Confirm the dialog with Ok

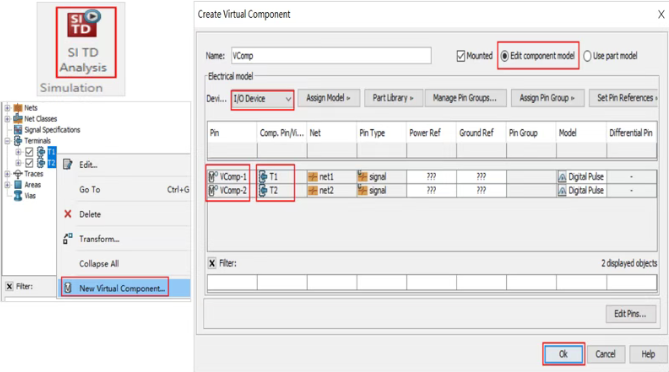tap(563, 354)
